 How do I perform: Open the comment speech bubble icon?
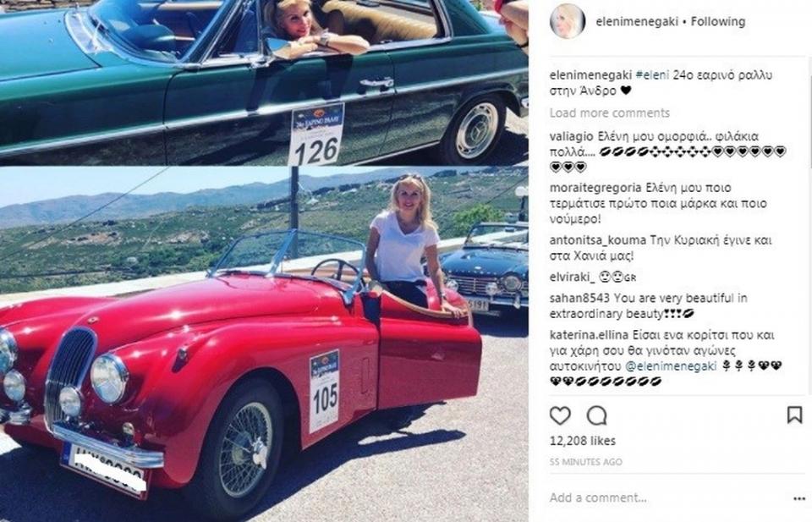[596, 415]
